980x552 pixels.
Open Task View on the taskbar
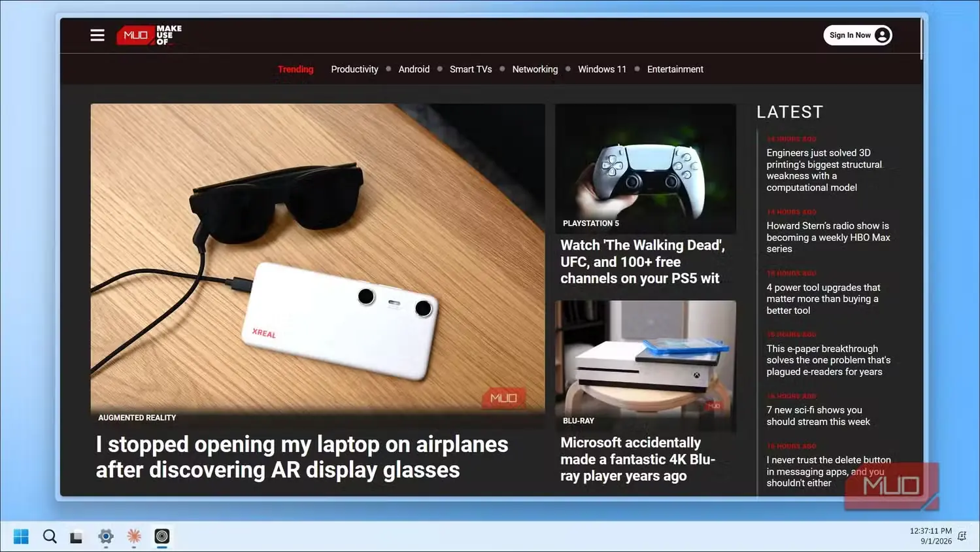tap(77, 537)
